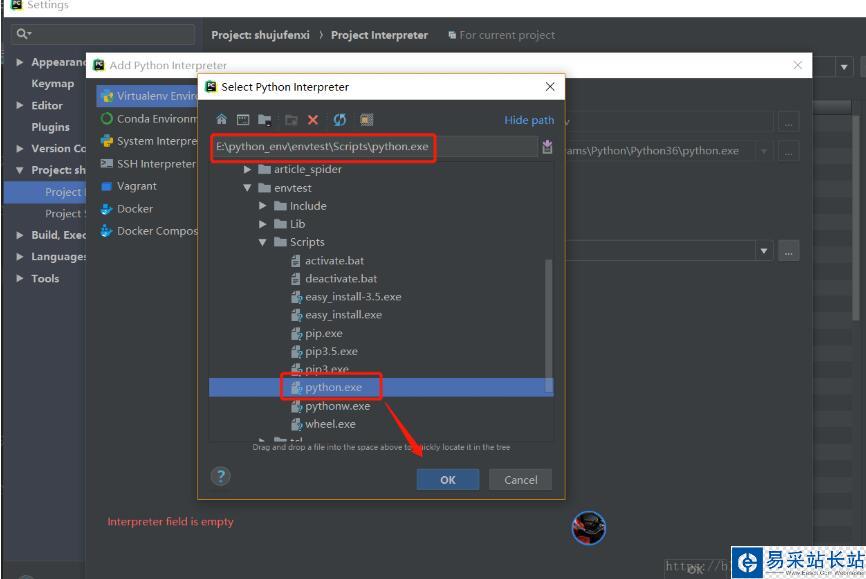Select deactivate.bat file

tap(334, 279)
